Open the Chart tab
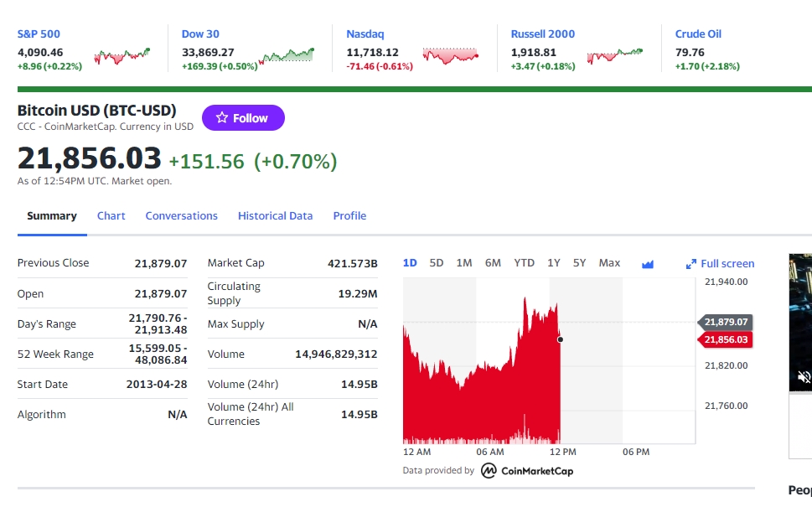Viewport: 812px width, 507px height. coord(111,216)
